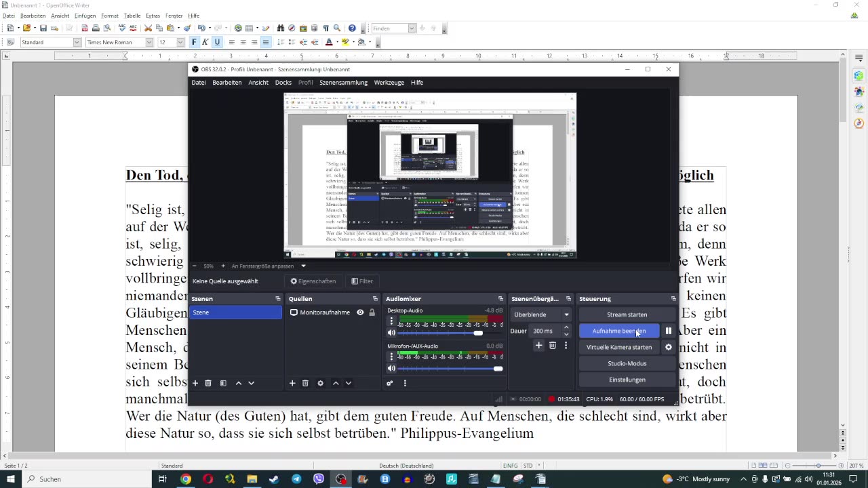Screen dimensions: 868x488
Task: Add a new source in Quellen
Action: [292, 383]
